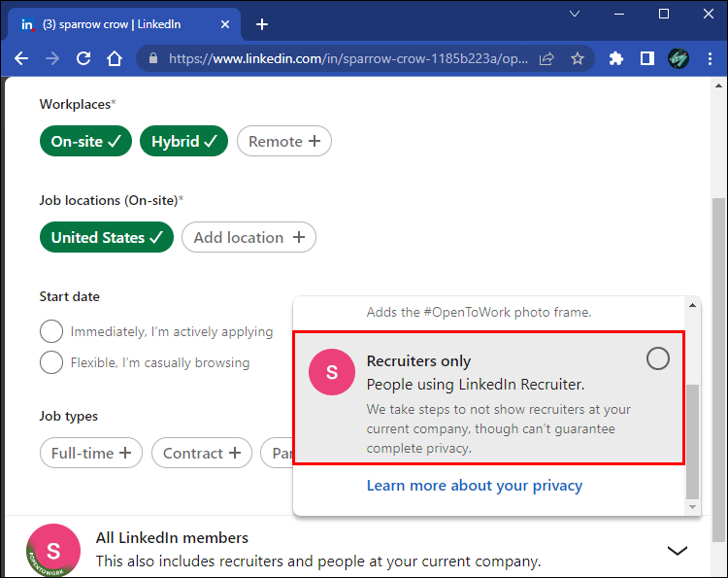Choose Flexible, I'm casually browsing
Screen dimensions: 728x578
51,362
